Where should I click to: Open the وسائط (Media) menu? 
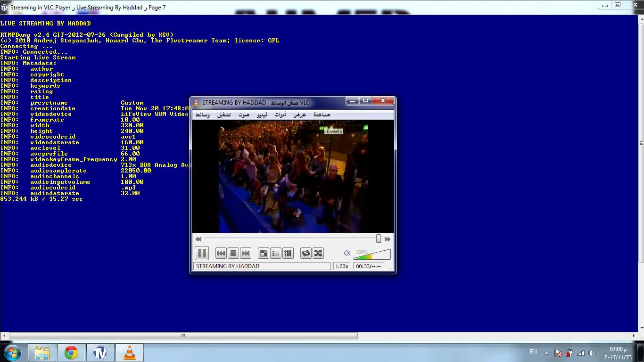(202, 115)
